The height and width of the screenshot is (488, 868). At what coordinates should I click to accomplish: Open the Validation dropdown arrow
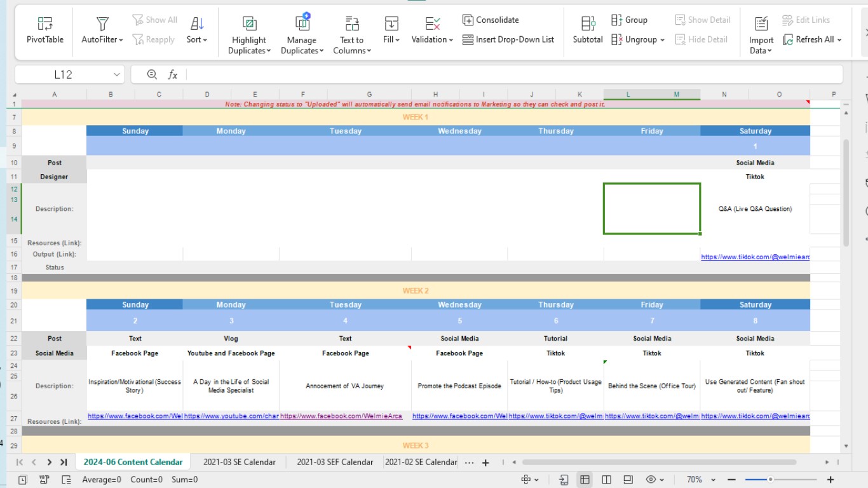coord(451,40)
